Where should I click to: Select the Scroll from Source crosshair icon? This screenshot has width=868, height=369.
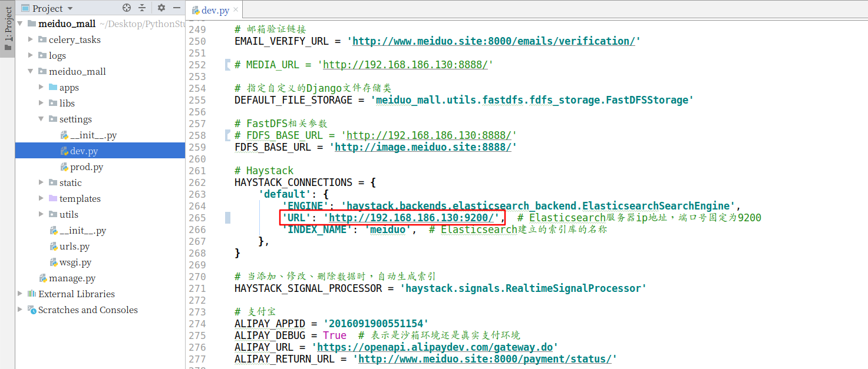[127, 8]
